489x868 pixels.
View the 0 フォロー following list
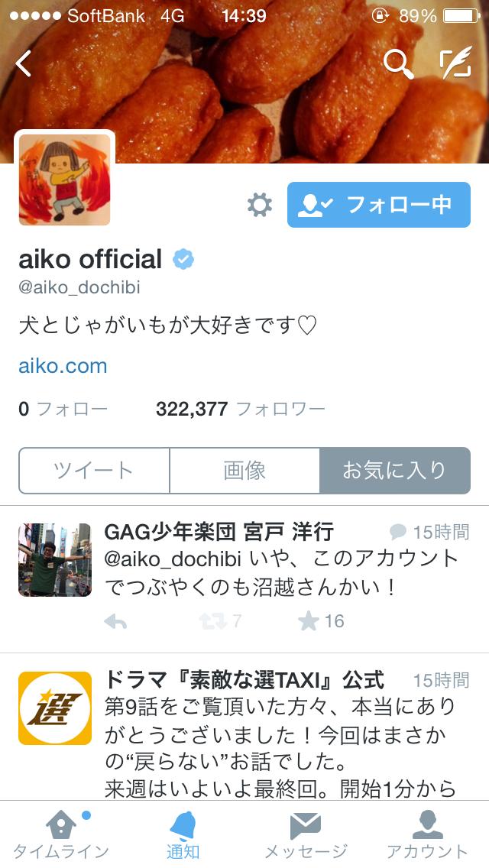pos(63,409)
